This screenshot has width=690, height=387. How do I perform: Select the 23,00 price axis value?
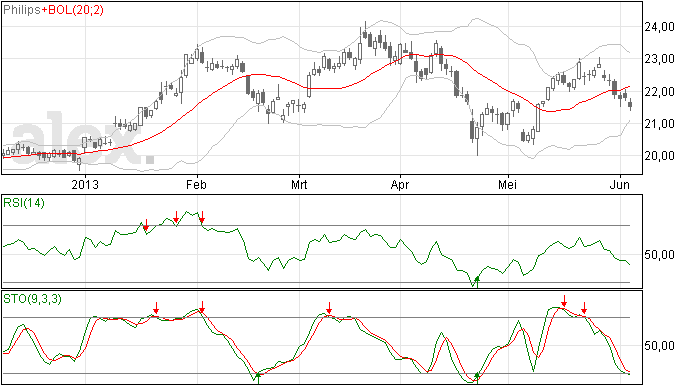click(659, 59)
